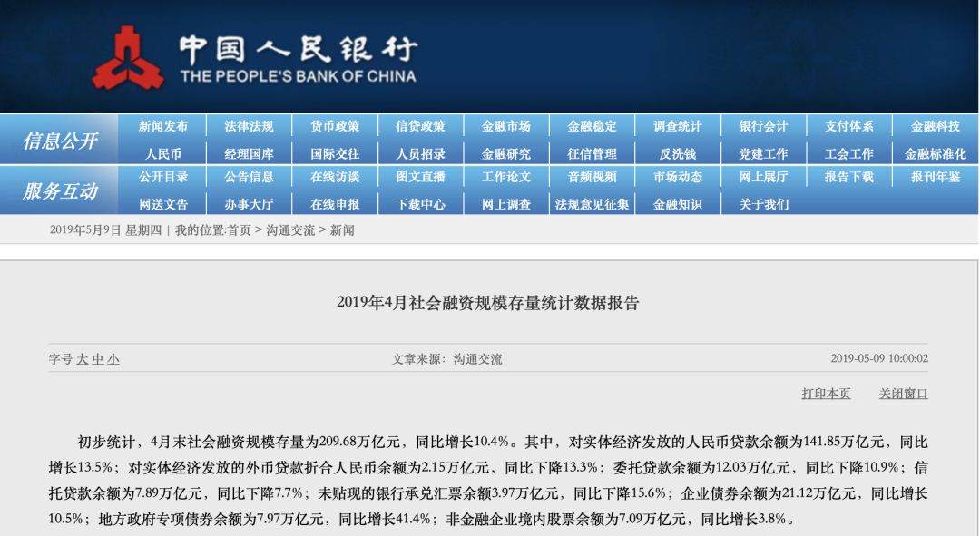Screen dimensions: 980x536
Task: Go to 货币政策 page
Action: (x=335, y=126)
